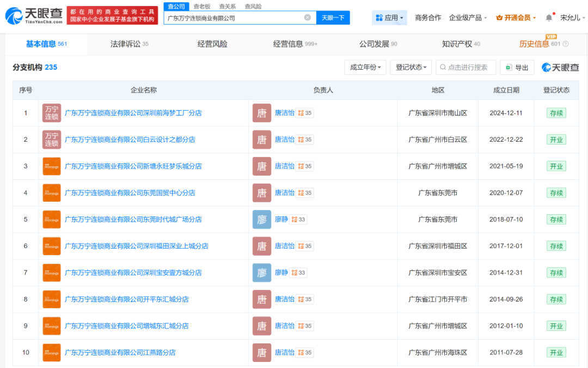The height and width of the screenshot is (368, 588).
Task: Click the orange Mannings logo in row 5
Action: (52, 220)
